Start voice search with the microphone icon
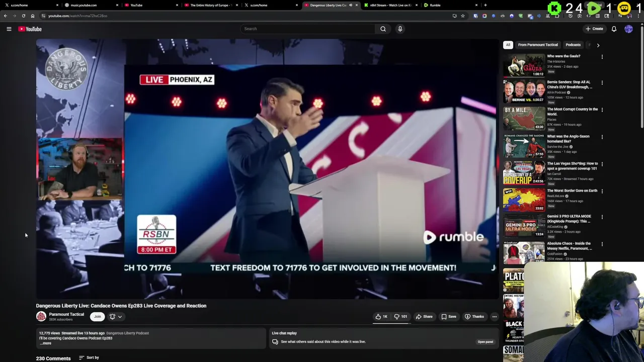This screenshot has height=362, width=644. point(400,29)
